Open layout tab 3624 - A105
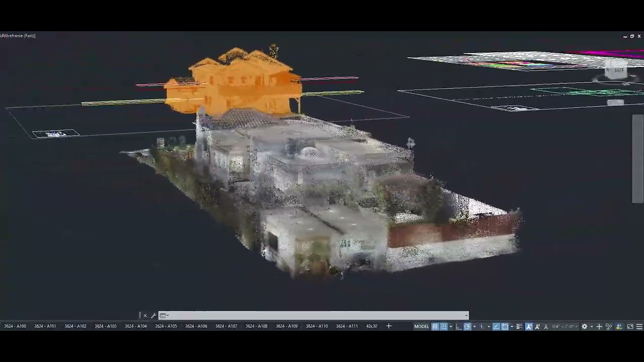Image resolution: width=644 pixels, height=362 pixels. [x=166, y=326]
